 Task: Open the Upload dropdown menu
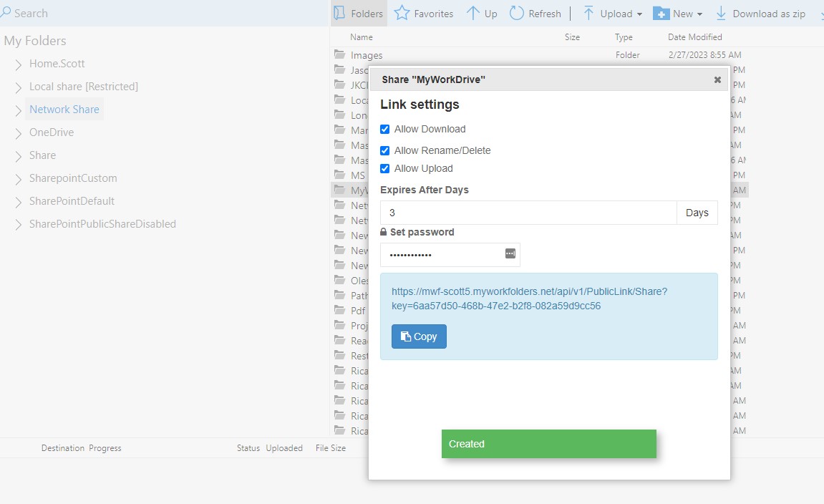coord(611,14)
